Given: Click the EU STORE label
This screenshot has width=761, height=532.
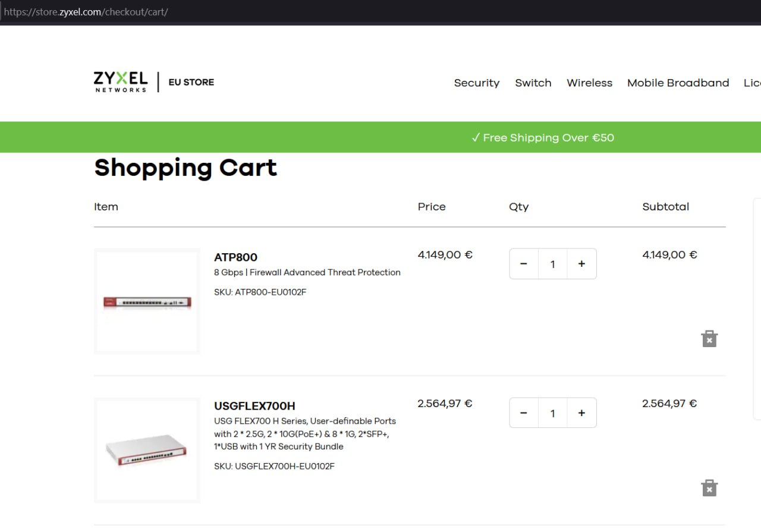Looking at the screenshot, I should (x=191, y=82).
